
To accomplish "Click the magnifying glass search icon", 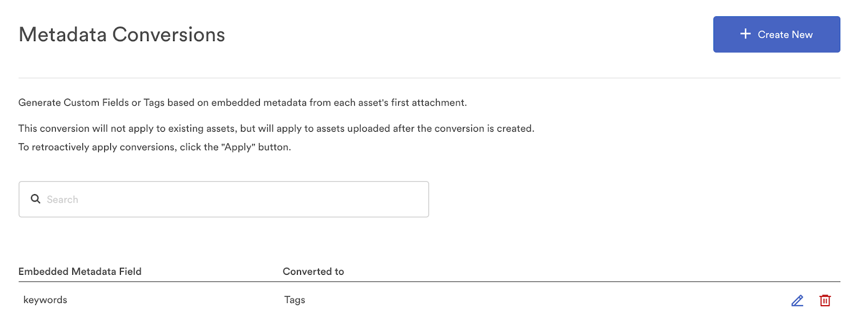I will click(36, 199).
